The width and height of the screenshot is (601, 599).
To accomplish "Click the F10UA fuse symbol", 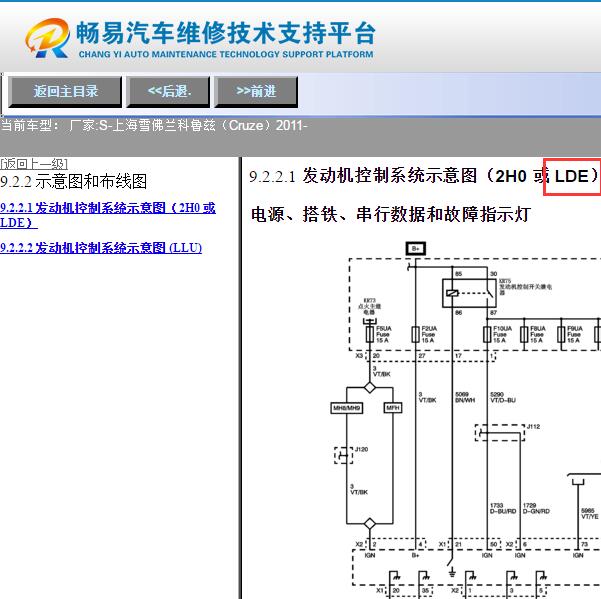I will 487,334.
